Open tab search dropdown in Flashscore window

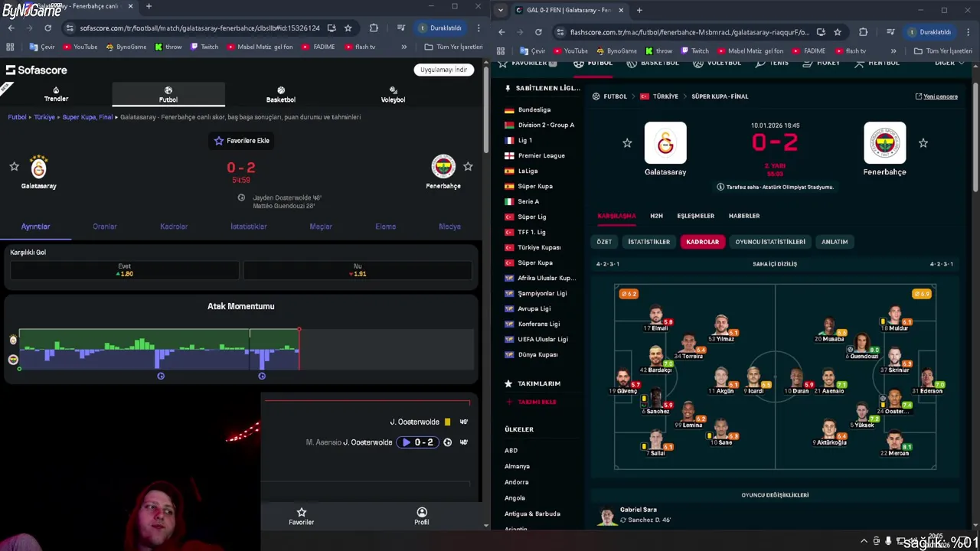[x=501, y=10]
